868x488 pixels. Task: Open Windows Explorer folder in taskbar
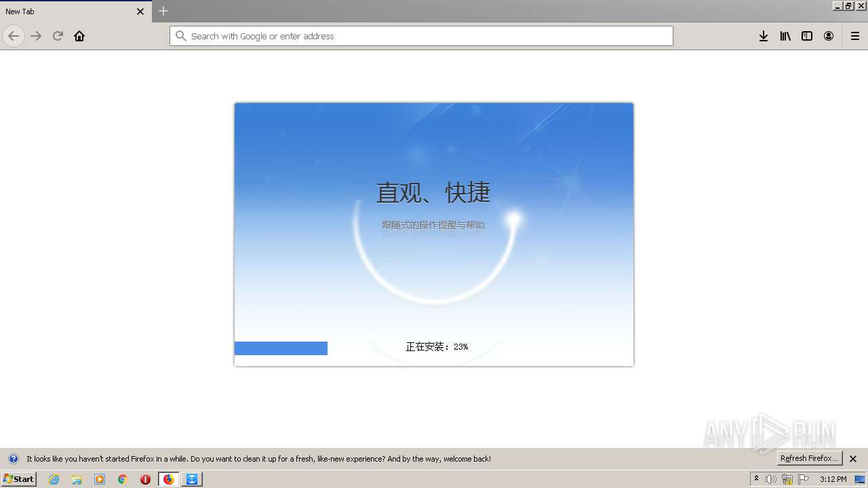coord(77,479)
